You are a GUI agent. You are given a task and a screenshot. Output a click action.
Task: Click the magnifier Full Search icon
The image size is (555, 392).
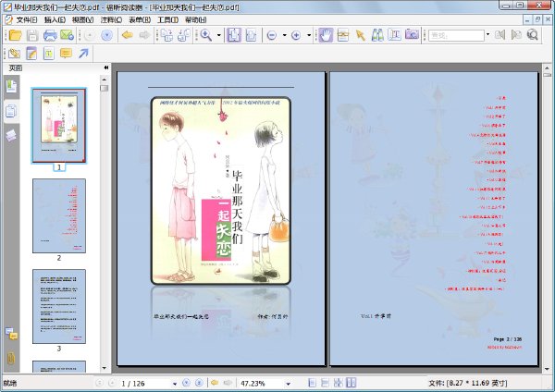(533, 35)
